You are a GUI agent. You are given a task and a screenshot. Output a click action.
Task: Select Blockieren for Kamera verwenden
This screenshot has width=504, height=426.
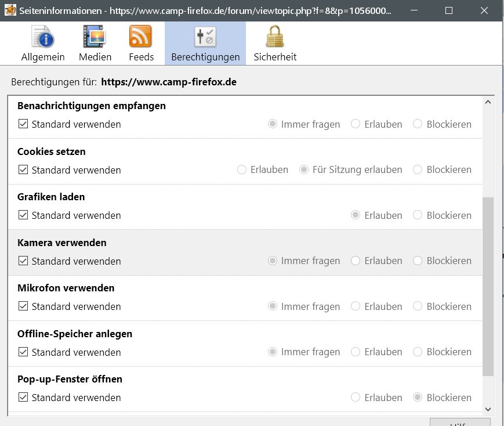point(418,261)
